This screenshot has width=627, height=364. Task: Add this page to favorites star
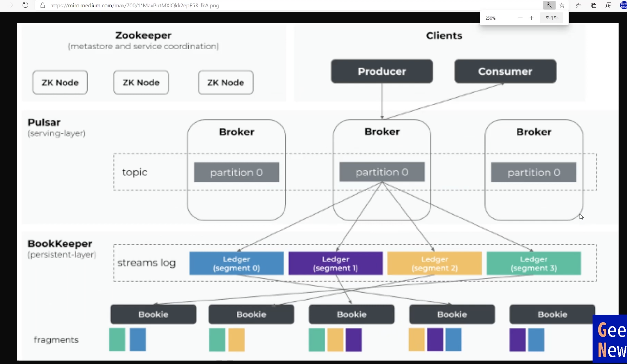pos(562,5)
